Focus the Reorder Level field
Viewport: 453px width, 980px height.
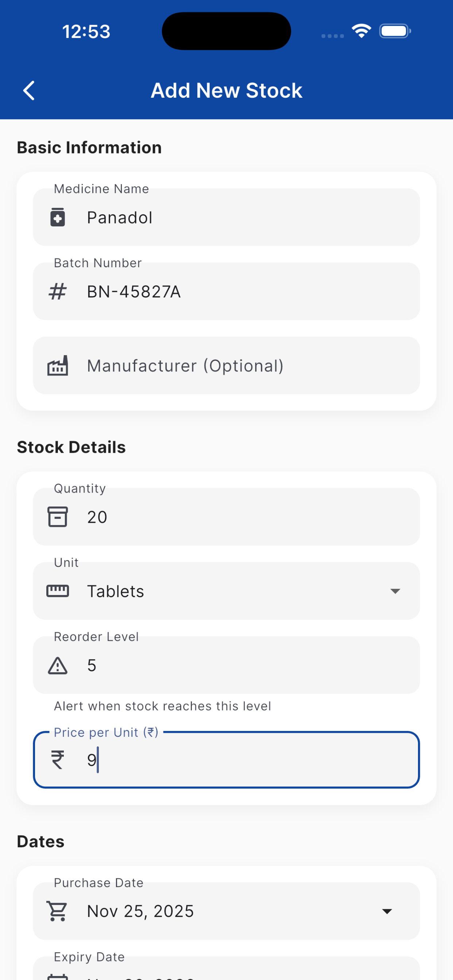tap(244, 665)
